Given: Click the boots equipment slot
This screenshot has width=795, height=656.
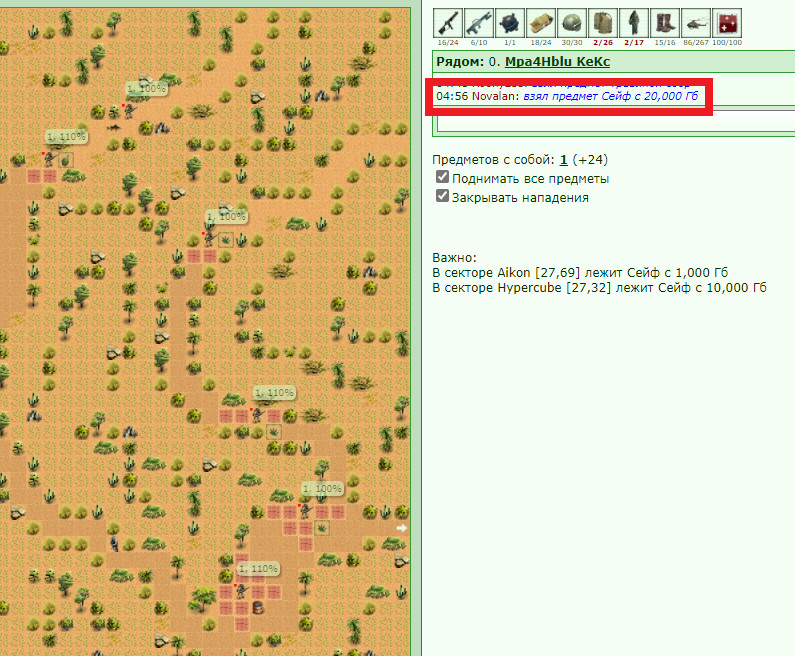Looking at the screenshot, I should (665, 23).
